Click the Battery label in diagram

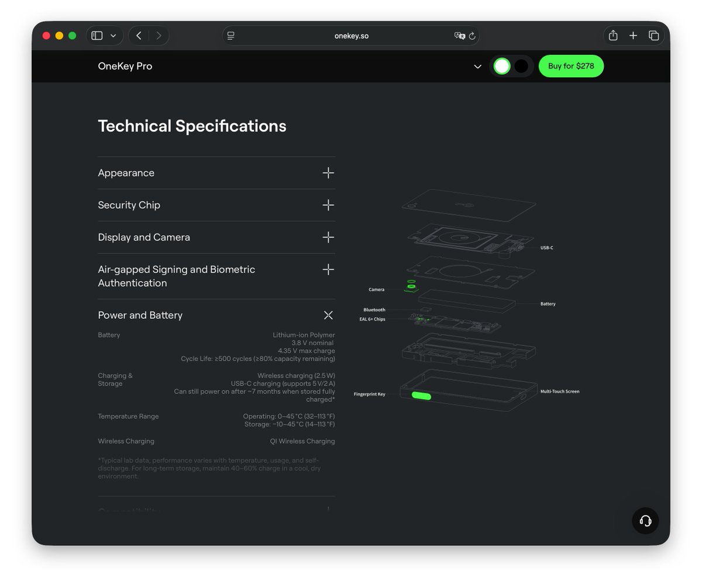click(548, 304)
